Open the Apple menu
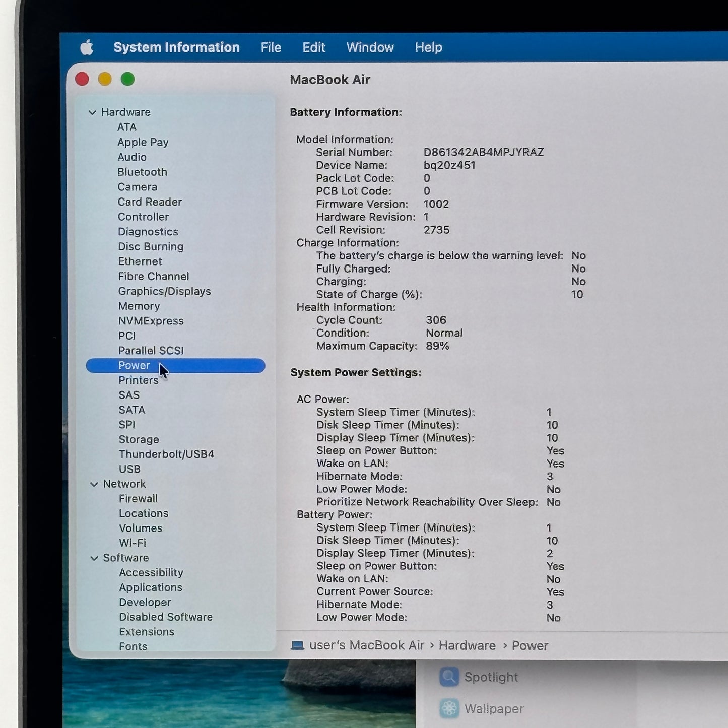 [87, 47]
